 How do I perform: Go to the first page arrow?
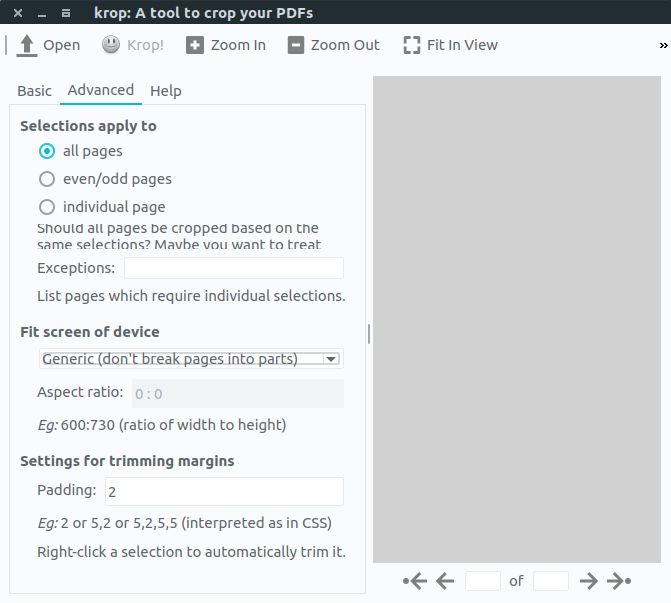415,581
